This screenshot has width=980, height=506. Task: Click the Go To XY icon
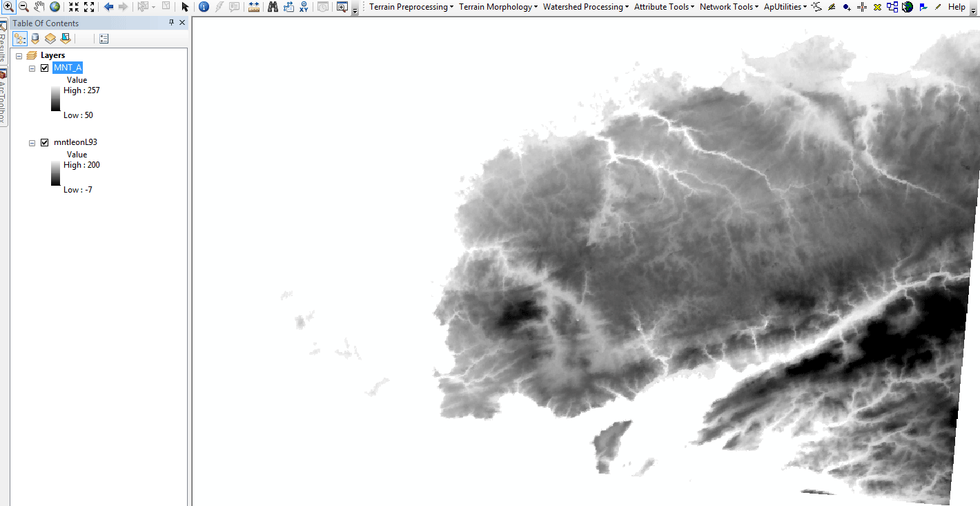tap(303, 7)
